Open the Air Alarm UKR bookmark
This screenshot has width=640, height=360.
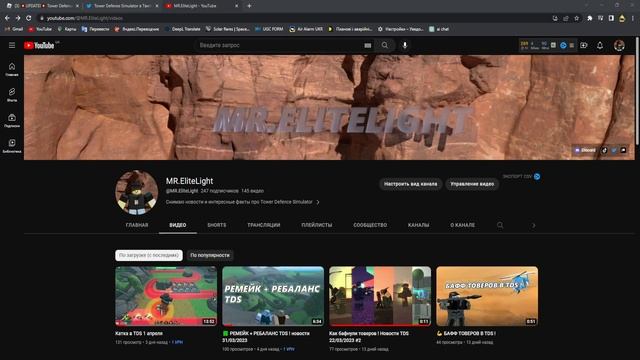point(306,29)
